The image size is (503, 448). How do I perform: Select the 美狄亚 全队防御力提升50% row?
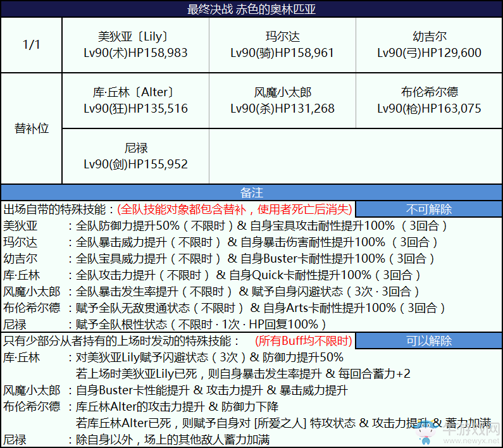(225, 226)
